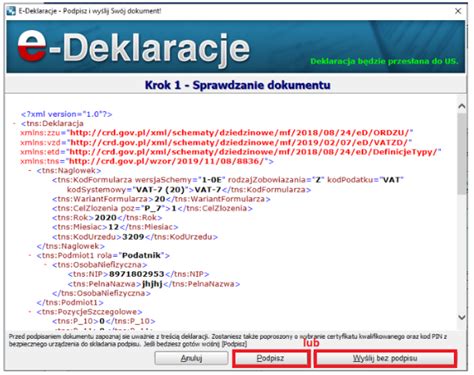
Task: Click the closing /tns:Naglowek tag
Action: click(x=71, y=246)
